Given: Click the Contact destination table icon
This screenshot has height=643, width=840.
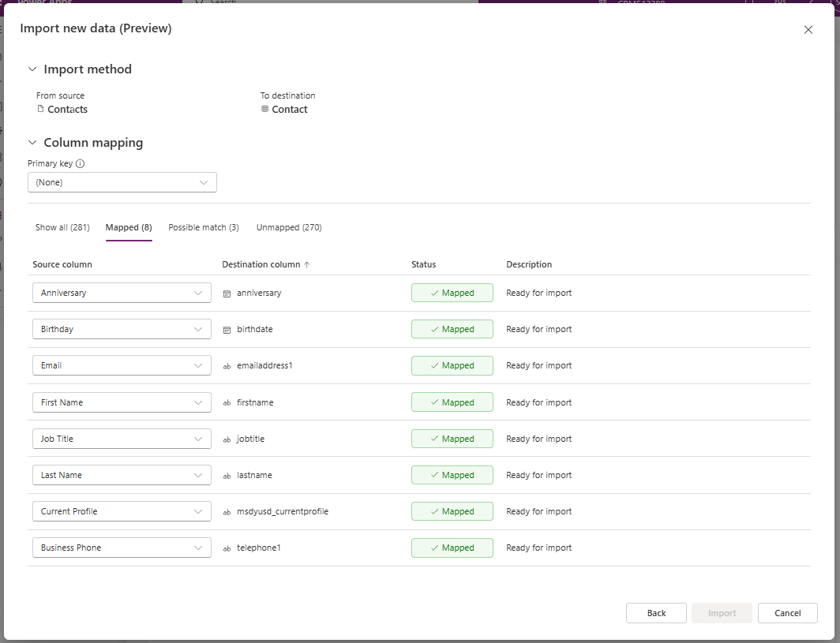Looking at the screenshot, I should (x=265, y=109).
